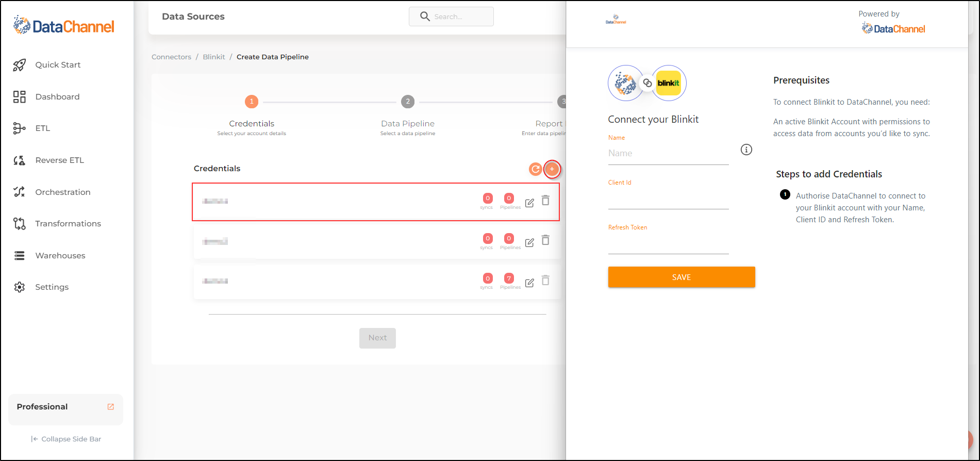Click the Settings gear icon
This screenshot has height=461, width=980.
(20, 287)
